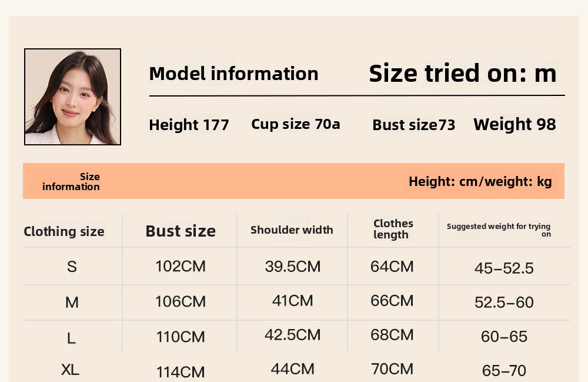Click the Clothes length column header

(x=393, y=229)
